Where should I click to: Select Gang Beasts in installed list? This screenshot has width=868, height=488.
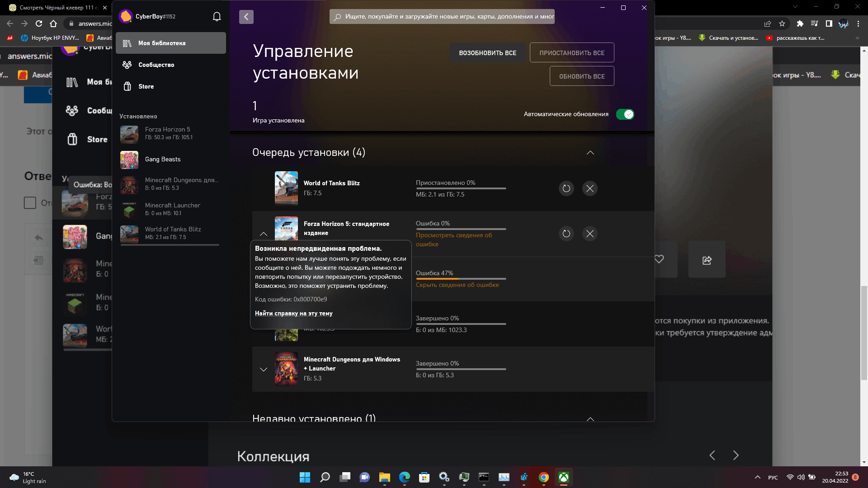coord(170,160)
